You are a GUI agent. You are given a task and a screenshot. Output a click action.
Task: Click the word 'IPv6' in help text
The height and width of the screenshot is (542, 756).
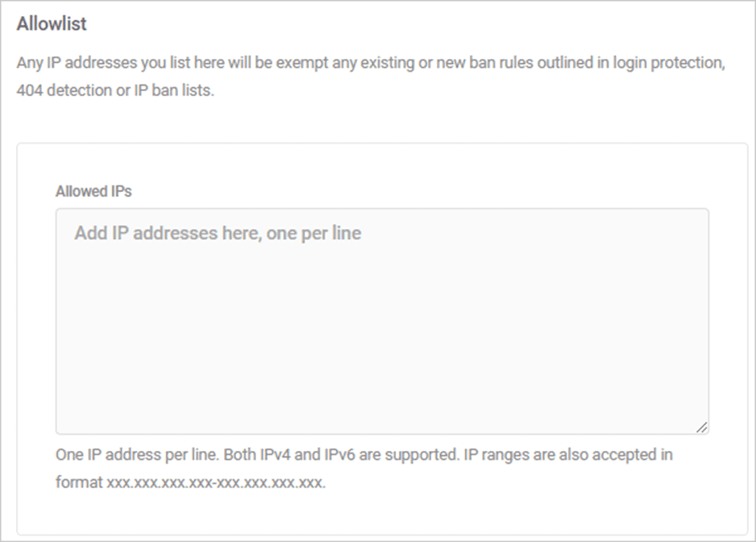[339, 455]
